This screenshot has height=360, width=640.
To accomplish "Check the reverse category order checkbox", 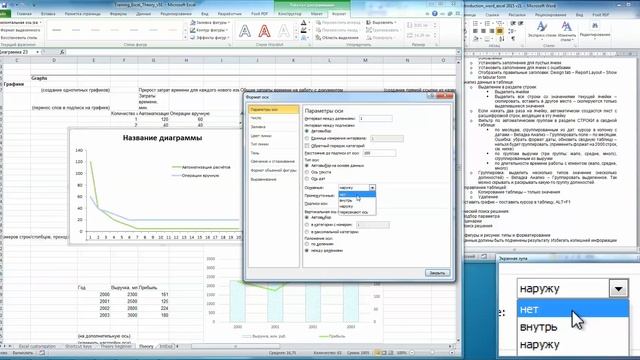I will coord(307,146).
